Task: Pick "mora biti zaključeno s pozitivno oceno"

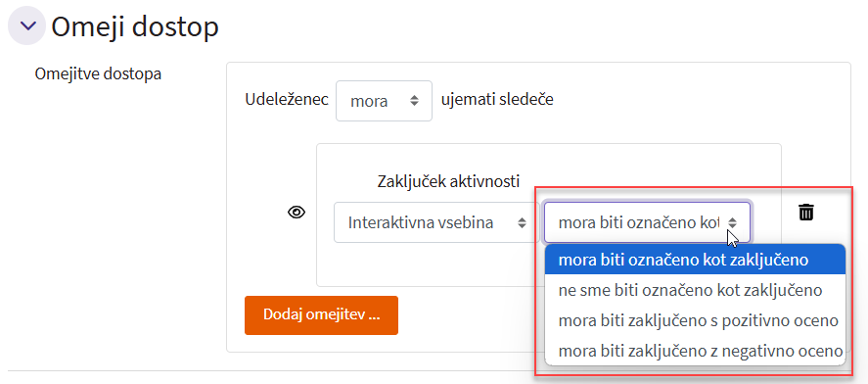Action: [696, 320]
